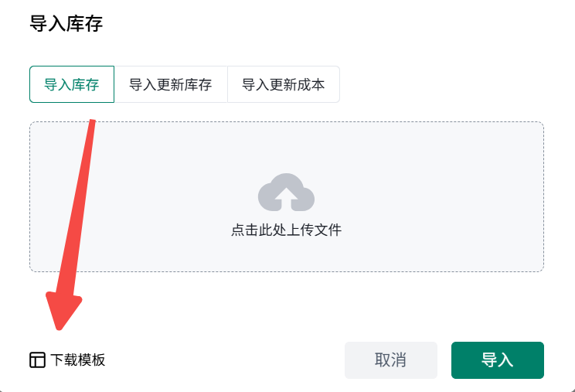Show the update-cost import tab
Screen dimensions: 575x392
[x=283, y=84]
